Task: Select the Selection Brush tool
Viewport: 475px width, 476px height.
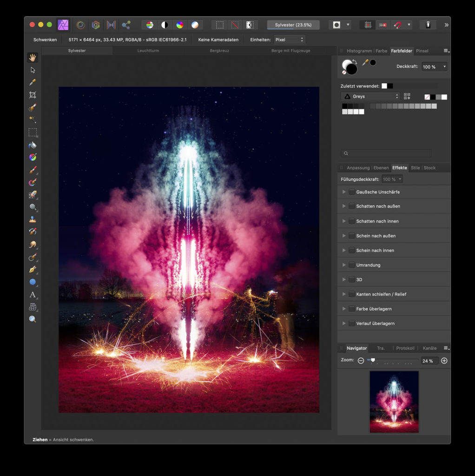Action: (x=33, y=107)
